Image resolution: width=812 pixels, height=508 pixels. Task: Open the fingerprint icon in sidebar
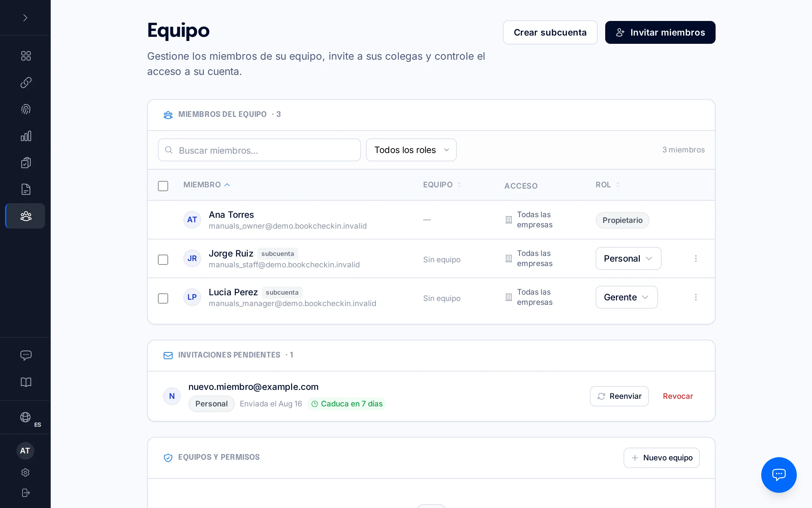tap(26, 109)
